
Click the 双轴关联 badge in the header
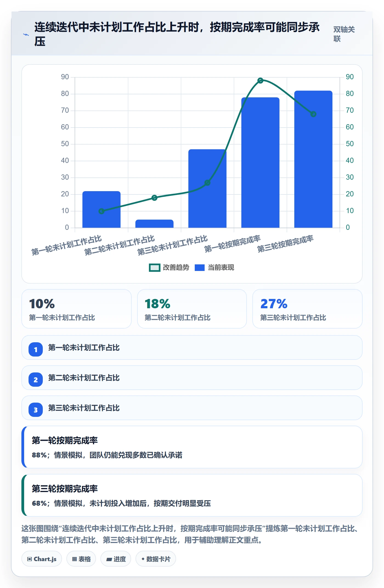click(x=344, y=34)
